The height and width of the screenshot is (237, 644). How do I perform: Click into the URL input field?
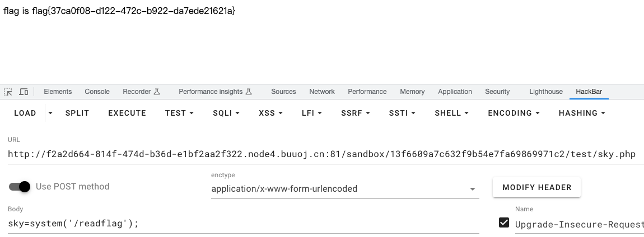321,154
